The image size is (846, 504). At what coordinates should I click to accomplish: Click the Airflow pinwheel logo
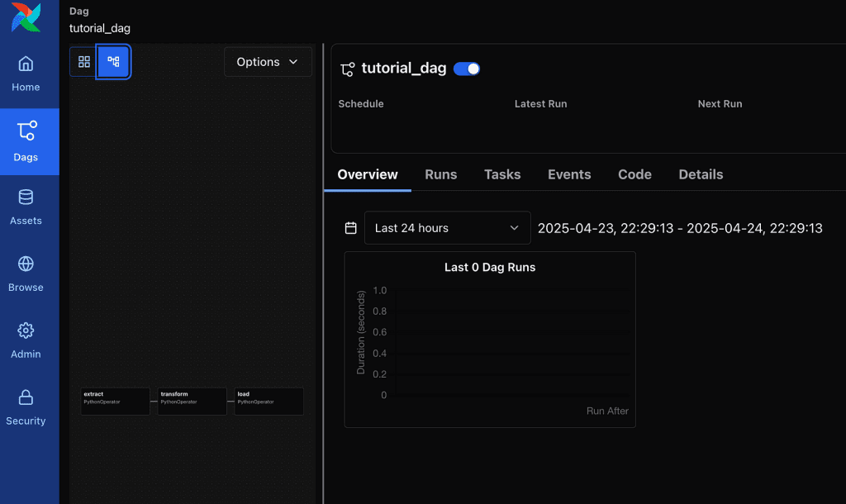click(26, 18)
